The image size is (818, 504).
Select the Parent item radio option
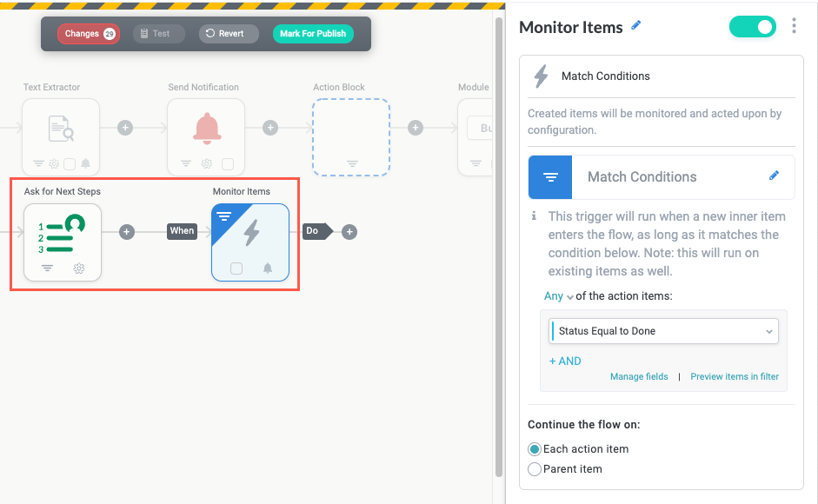(535, 469)
